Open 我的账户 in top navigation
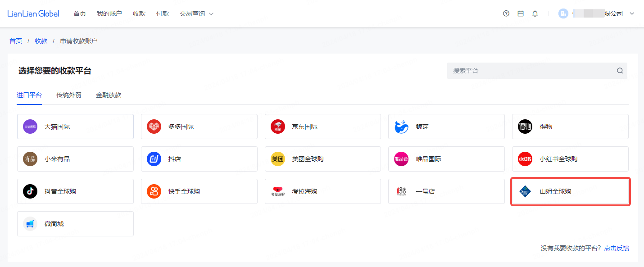The width and height of the screenshot is (644, 267). click(109, 14)
